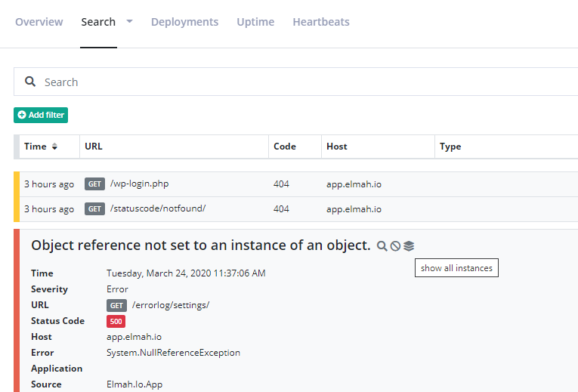Click the System.NullReferenceException error value
The width and height of the screenshot is (578, 392).
173,353
